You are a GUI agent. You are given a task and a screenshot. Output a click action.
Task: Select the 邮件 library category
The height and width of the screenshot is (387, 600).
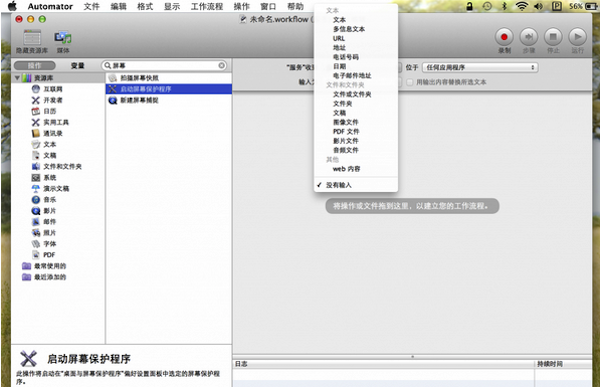coord(49,222)
